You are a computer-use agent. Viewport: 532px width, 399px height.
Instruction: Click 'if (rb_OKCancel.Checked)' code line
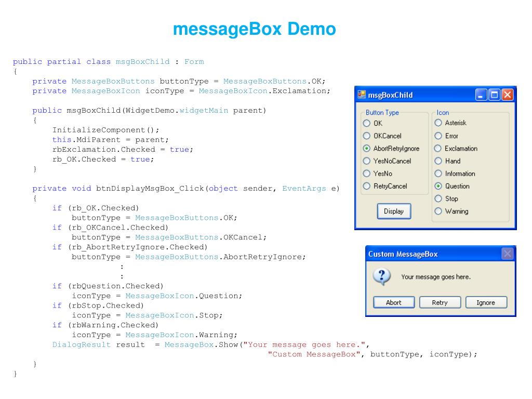point(110,228)
